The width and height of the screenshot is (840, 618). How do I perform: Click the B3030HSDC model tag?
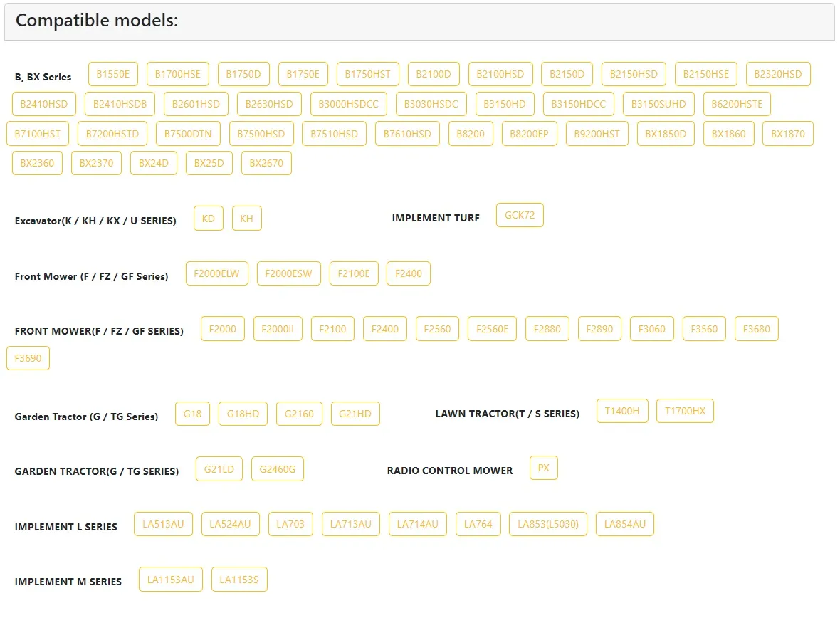click(431, 104)
